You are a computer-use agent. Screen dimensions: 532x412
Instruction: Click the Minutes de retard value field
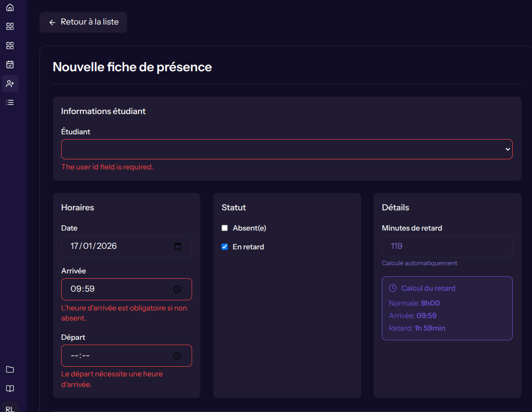tap(447, 246)
